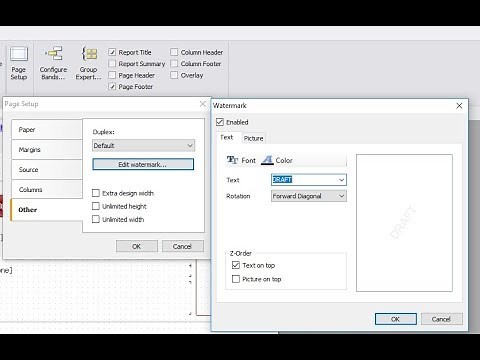The width and height of the screenshot is (480, 360).
Task: Cancel the Page Setup dialog
Action: pos(182,246)
